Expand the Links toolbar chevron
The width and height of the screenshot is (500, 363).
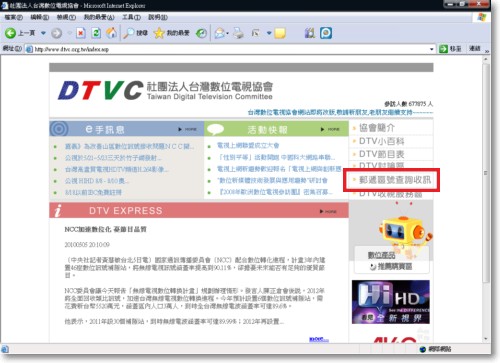[487, 51]
